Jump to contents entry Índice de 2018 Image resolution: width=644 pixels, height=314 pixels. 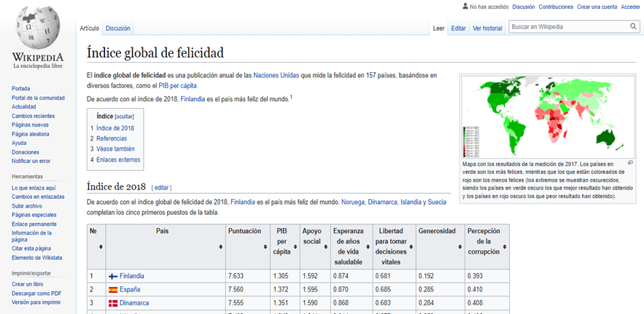(115, 128)
